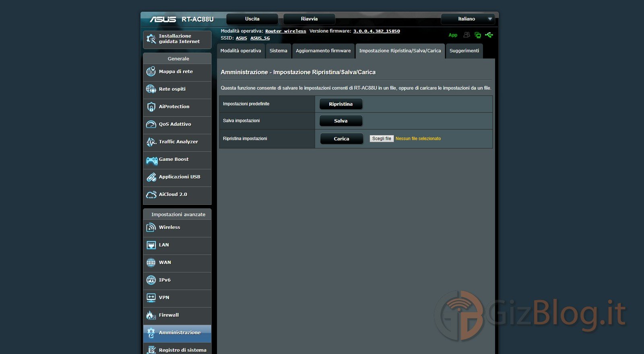Switch to Modalità operativa tab
This screenshot has width=644, height=354.
point(241,51)
